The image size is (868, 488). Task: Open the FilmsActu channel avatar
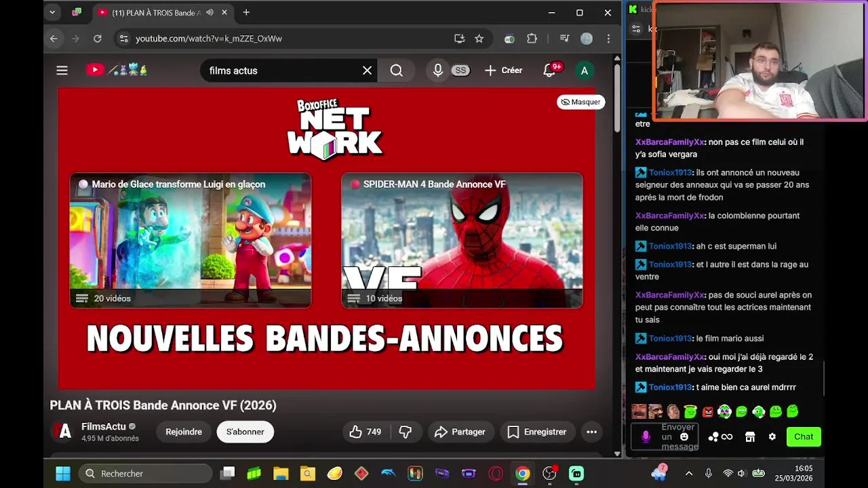[62, 432]
